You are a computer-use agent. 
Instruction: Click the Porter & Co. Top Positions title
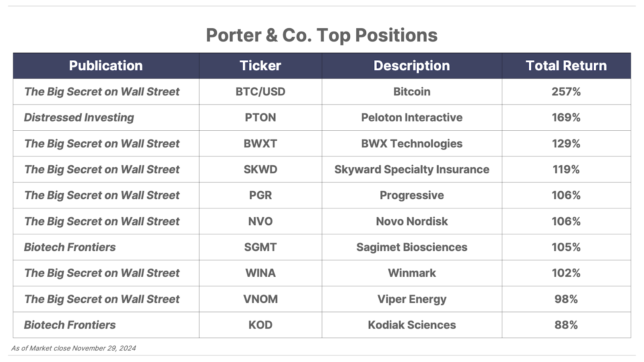click(322, 35)
